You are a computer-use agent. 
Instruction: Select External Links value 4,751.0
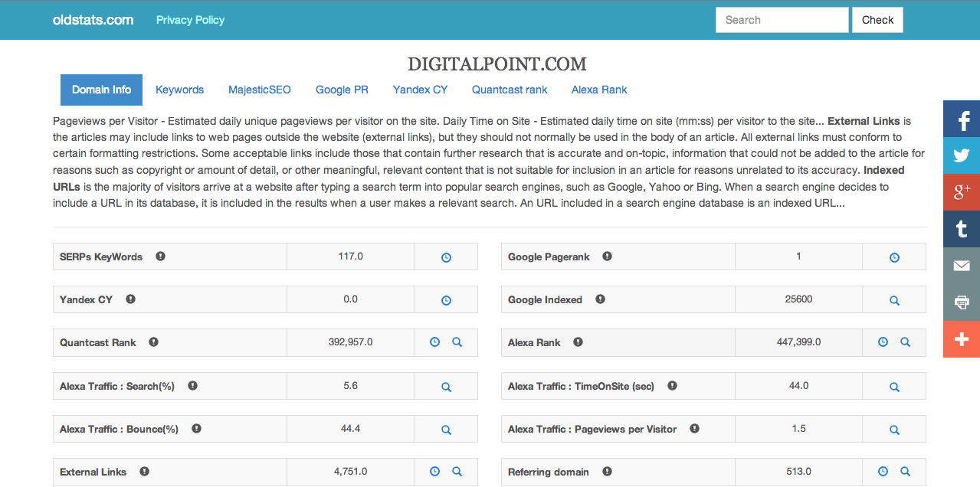tap(350, 472)
